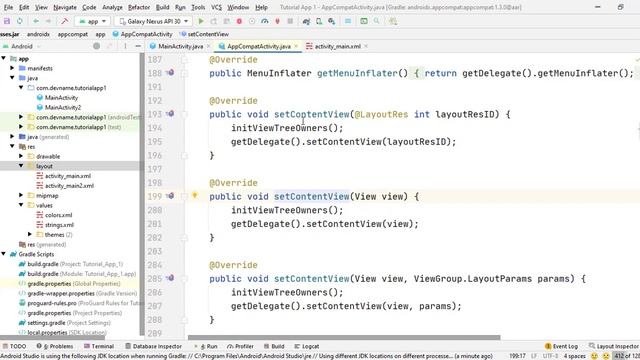This screenshot has width=640, height=360.
Task: Click the 4 spaces indent setting in status bar
Action: point(574,356)
